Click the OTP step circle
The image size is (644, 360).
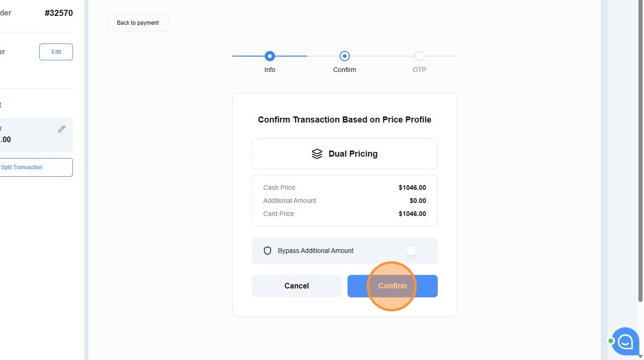point(420,56)
